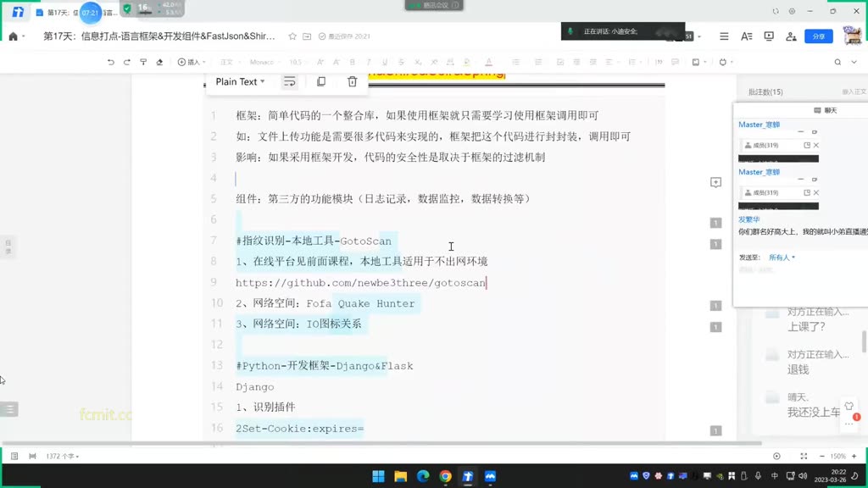Delete the code block with trash icon
868x488 pixels.
352,81
